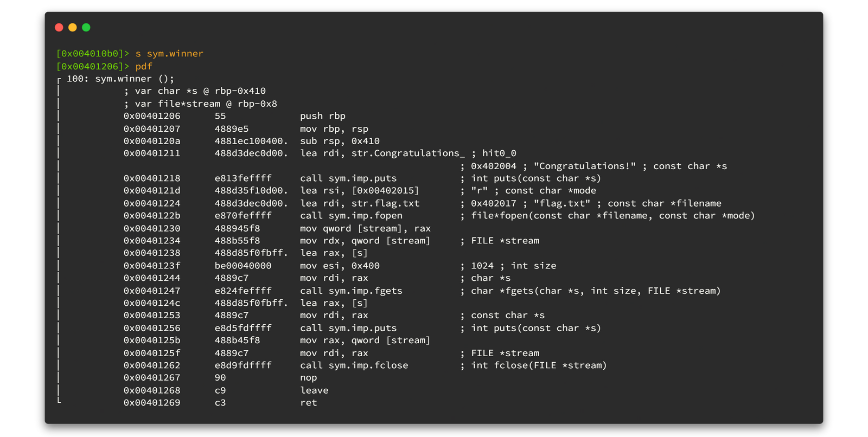Click the yellow minimize window button
The height and width of the screenshot is (437, 868).
click(x=73, y=28)
